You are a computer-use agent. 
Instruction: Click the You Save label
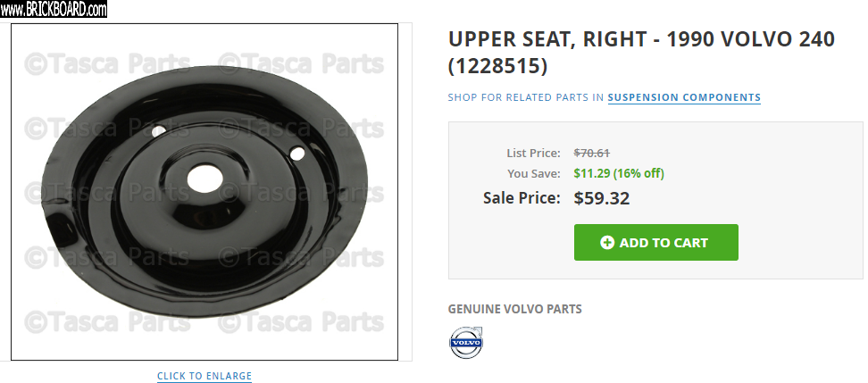pyautogui.click(x=534, y=173)
